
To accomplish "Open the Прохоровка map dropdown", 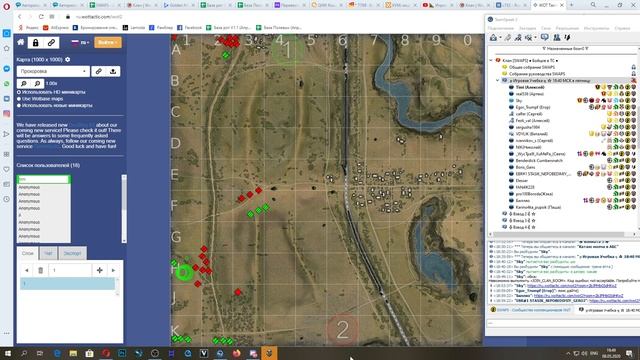I will [x=53, y=71].
